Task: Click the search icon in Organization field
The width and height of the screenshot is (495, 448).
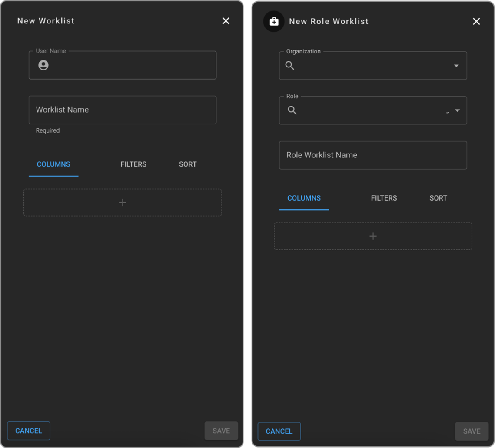Action: [290, 66]
